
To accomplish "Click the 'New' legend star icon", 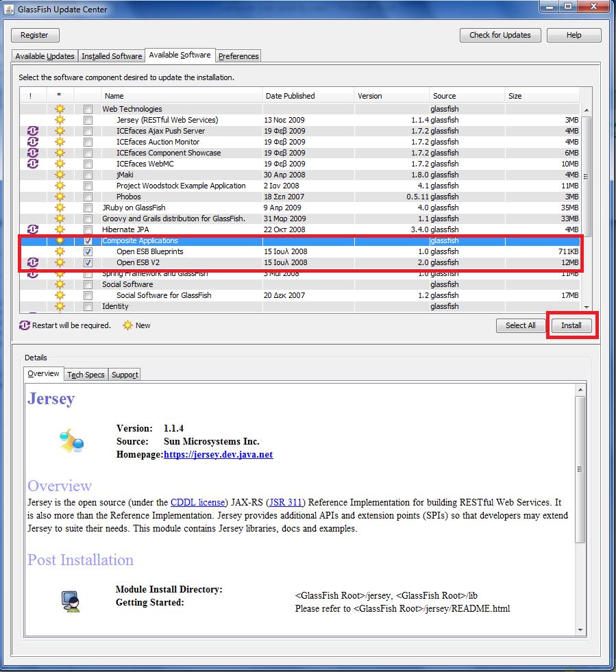I will [x=127, y=325].
